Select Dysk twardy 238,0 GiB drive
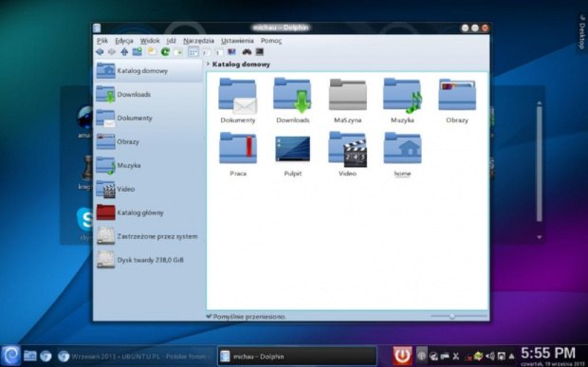 [148, 260]
